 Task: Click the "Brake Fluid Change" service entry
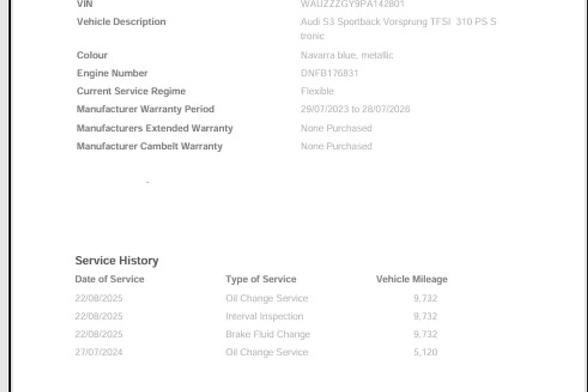click(268, 334)
